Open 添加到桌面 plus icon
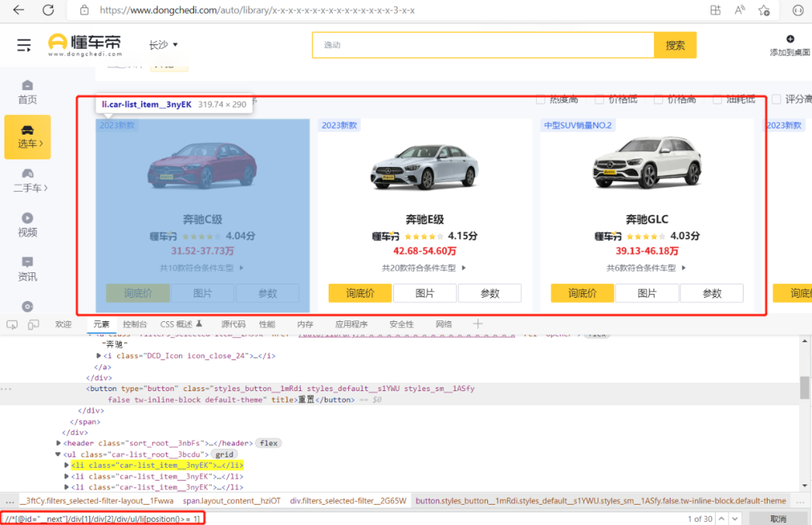 coord(790,39)
